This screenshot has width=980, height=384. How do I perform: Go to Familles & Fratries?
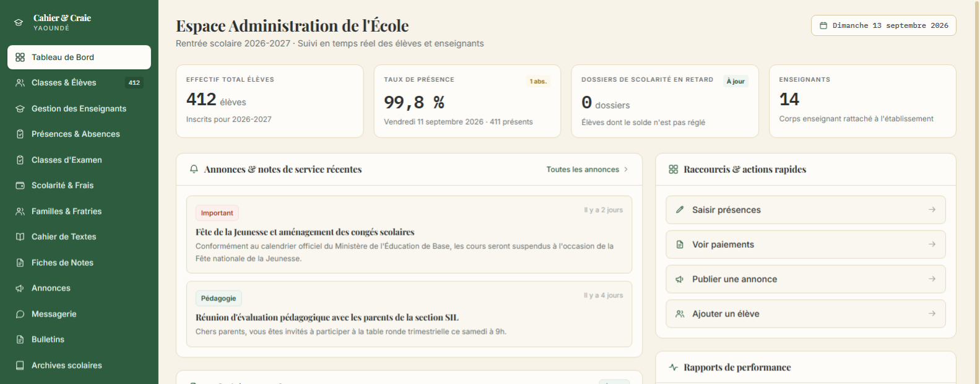pos(79,211)
